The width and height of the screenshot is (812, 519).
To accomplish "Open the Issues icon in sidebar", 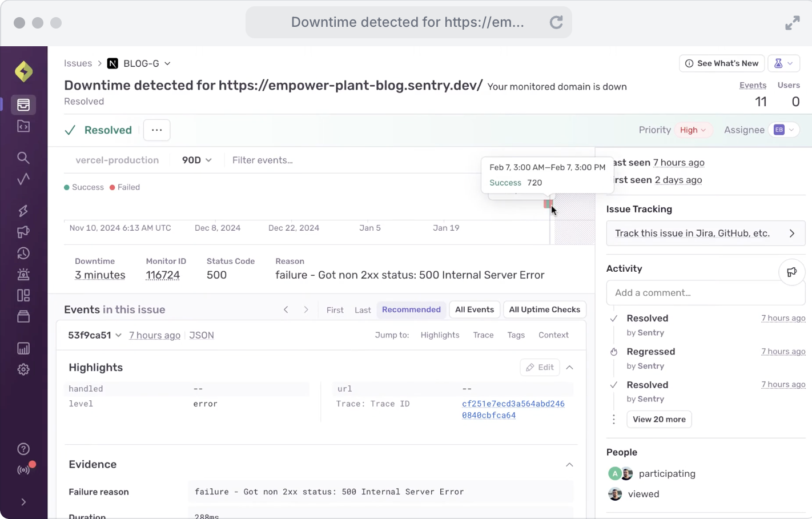I will click(x=23, y=105).
